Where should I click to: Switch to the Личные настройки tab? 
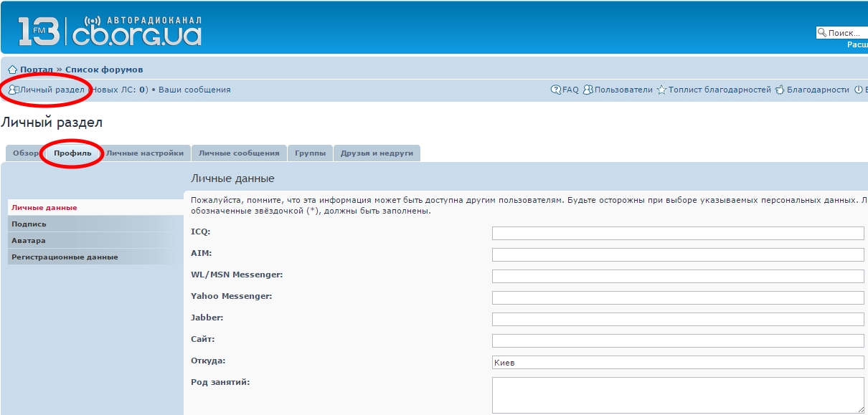pos(145,153)
